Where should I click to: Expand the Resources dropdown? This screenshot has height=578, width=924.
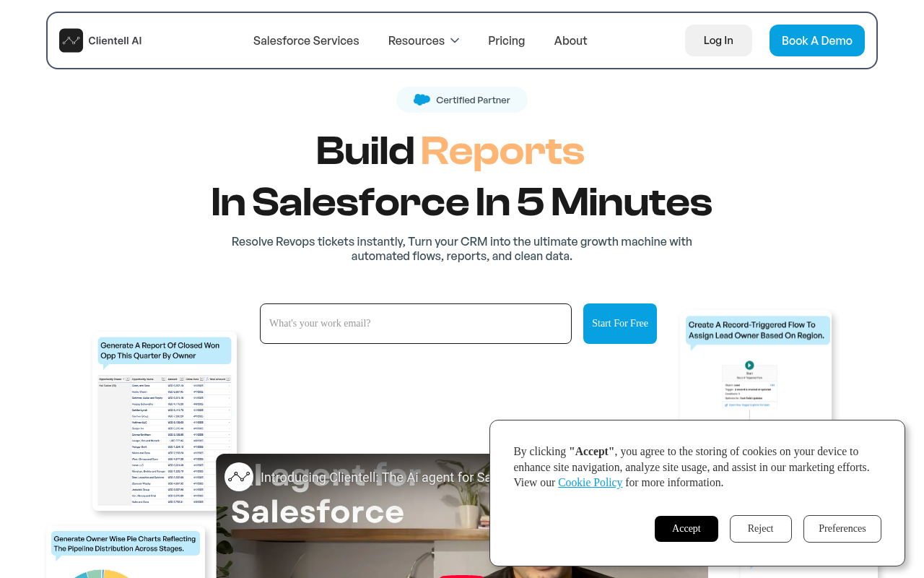(424, 40)
